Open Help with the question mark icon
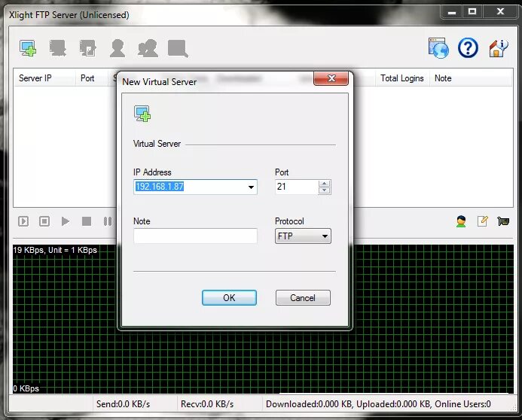522x420 pixels. (x=468, y=48)
